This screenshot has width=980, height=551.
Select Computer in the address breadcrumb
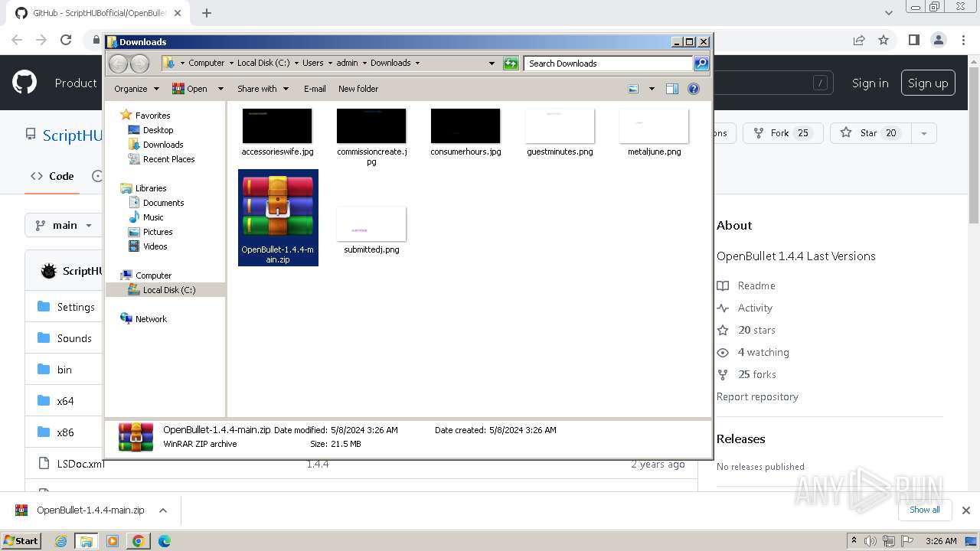point(207,64)
